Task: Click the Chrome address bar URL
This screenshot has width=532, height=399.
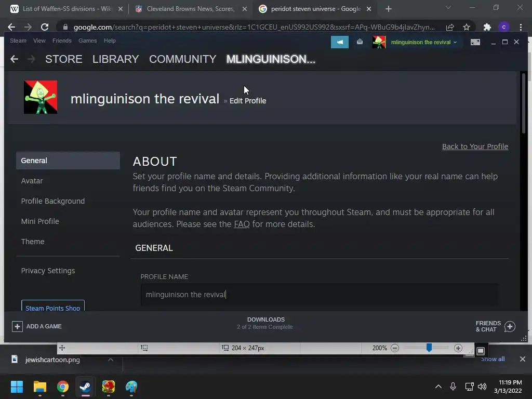Action: (254, 27)
